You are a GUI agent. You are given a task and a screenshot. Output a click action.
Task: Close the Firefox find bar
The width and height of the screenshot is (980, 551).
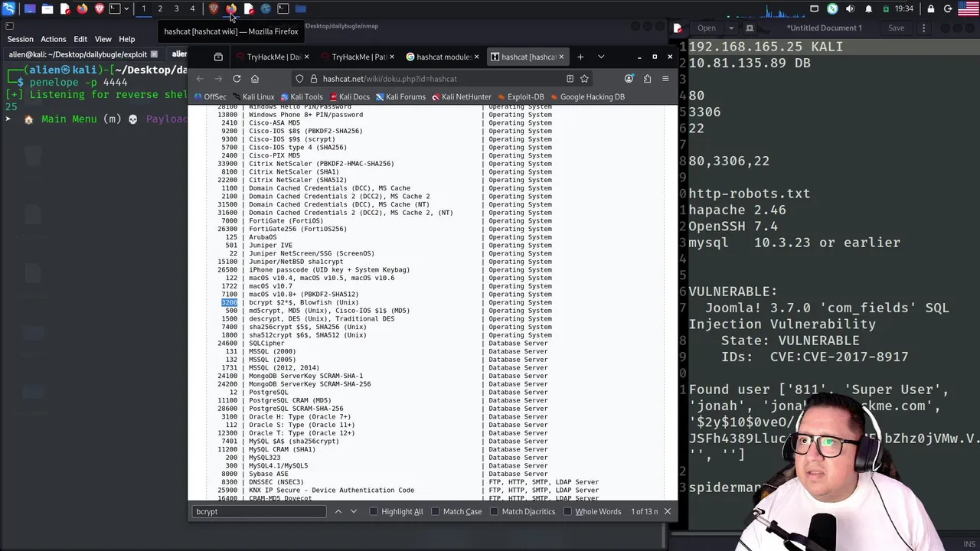tap(668, 511)
